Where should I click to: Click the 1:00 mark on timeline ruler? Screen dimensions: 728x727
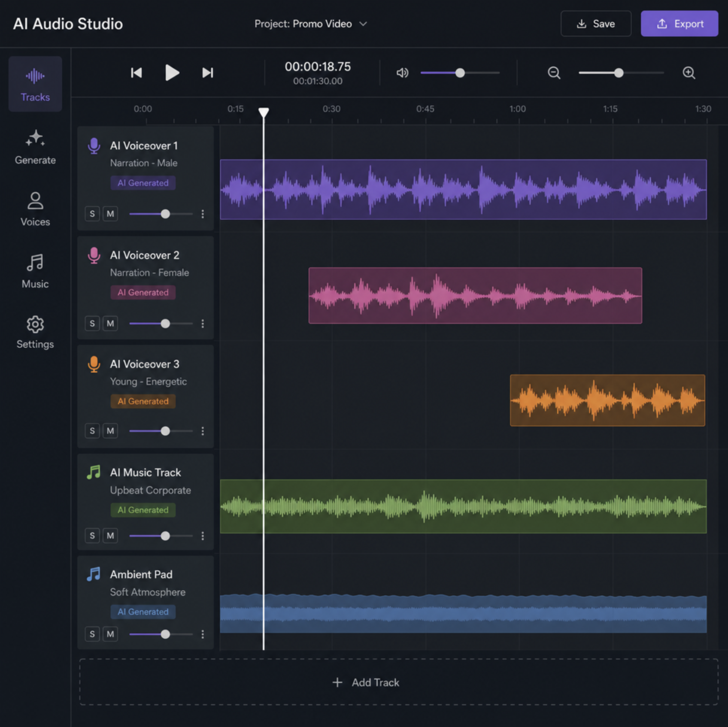point(517,109)
